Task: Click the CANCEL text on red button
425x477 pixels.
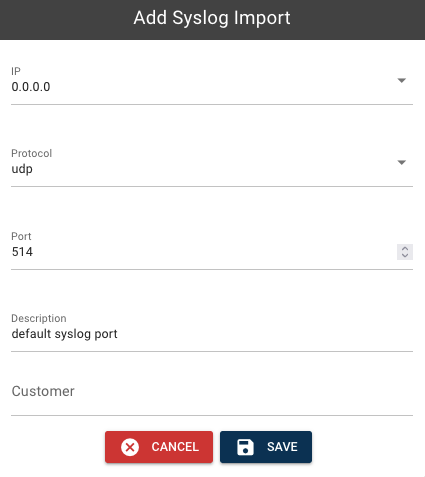Action: click(175, 447)
